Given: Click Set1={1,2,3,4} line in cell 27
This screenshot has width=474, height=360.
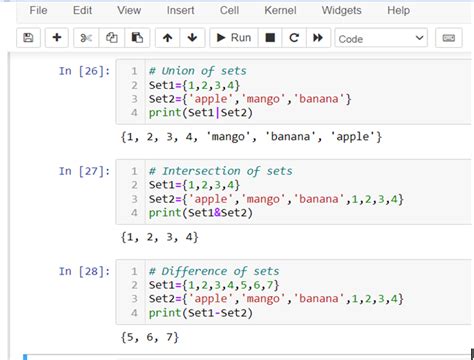Looking at the screenshot, I should 194,185.
